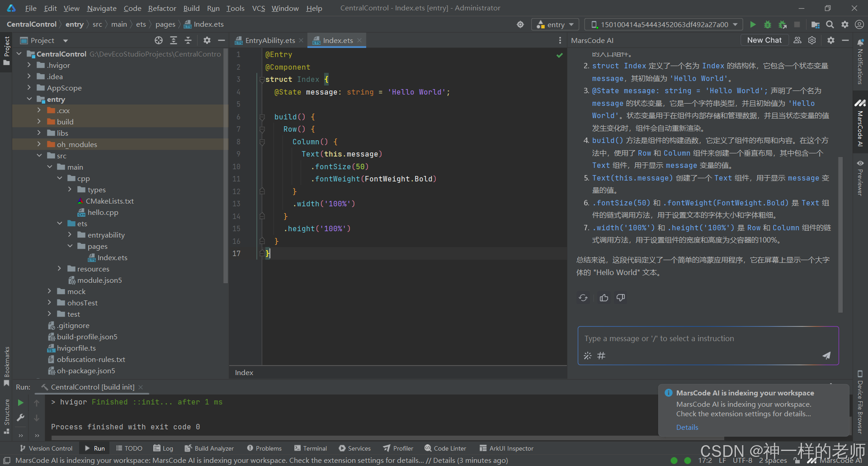Switch to the EntryAbility.ets tab
The width and height of the screenshot is (868, 466).
(x=269, y=41)
